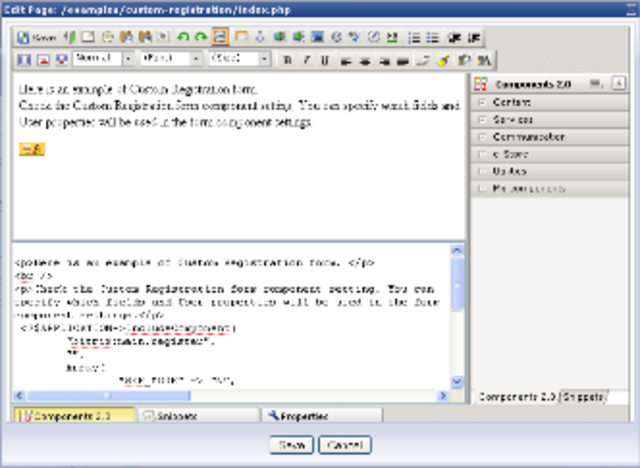Expand the Content components section

click(482, 102)
